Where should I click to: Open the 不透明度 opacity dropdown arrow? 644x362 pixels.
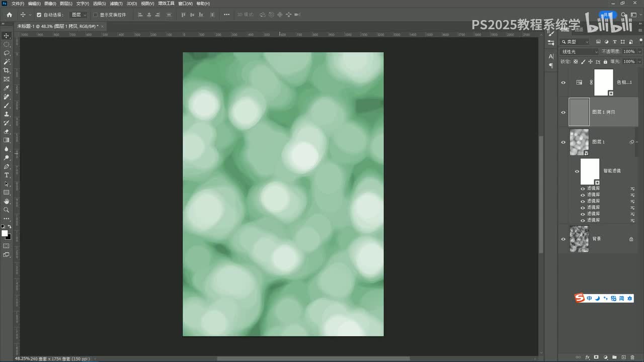[639, 52]
